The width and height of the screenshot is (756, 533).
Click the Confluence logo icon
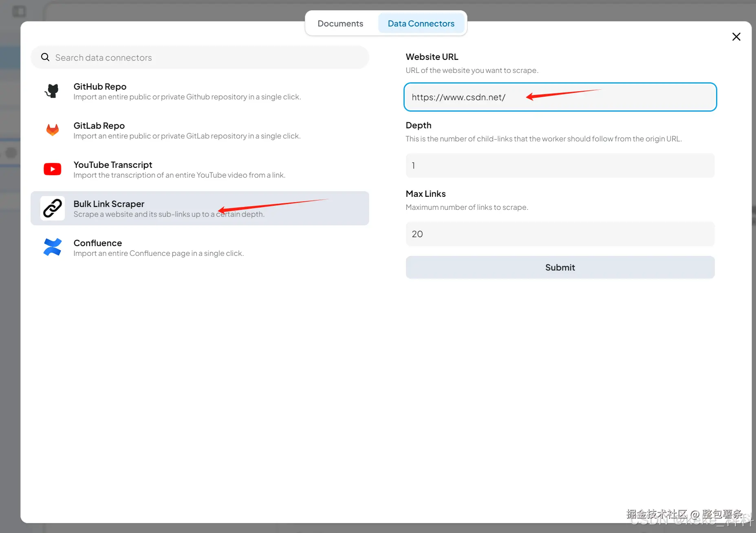pyautogui.click(x=52, y=247)
